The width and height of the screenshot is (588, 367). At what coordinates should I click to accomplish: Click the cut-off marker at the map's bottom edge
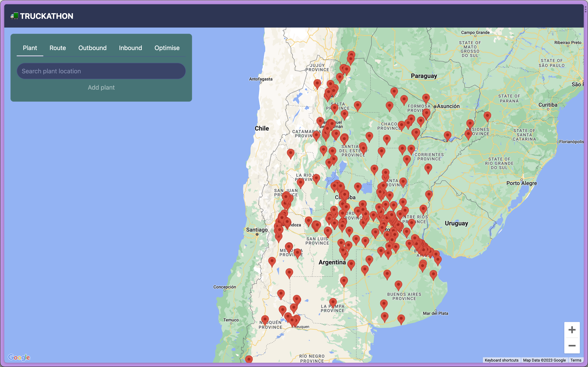point(249,359)
